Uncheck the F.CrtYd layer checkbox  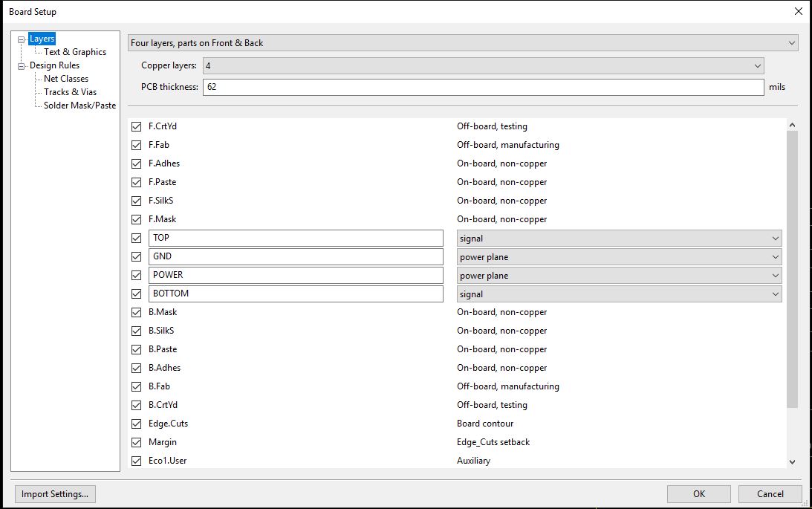coord(136,127)
